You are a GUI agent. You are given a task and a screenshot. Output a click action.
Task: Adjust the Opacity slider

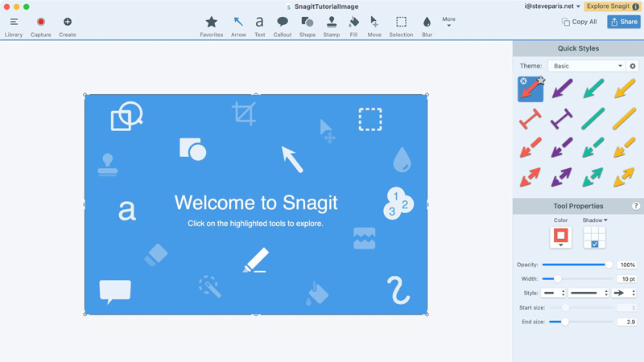point(577,265)
